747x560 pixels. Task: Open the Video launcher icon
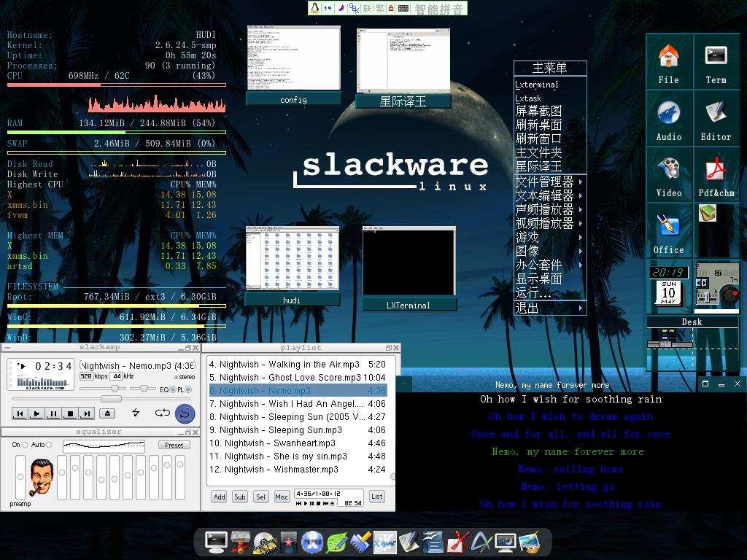click(x=668, y=169)
